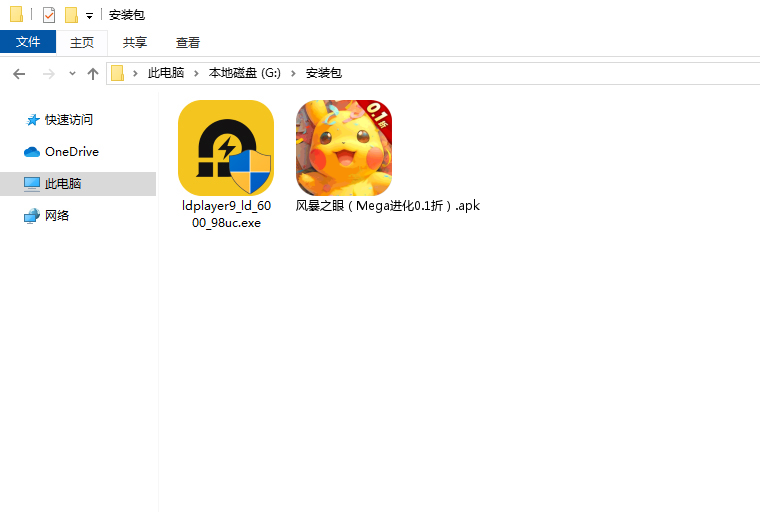The image size is (760, 512).
Task: Switch to the 共享 ribbon tab
Action: (x=135, y=42)
